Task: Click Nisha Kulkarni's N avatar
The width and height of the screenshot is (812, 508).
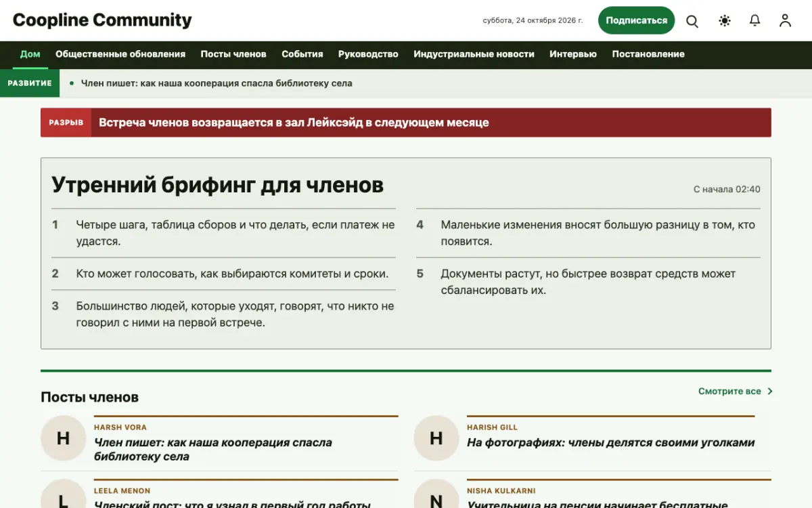Action: pos(436,494)
